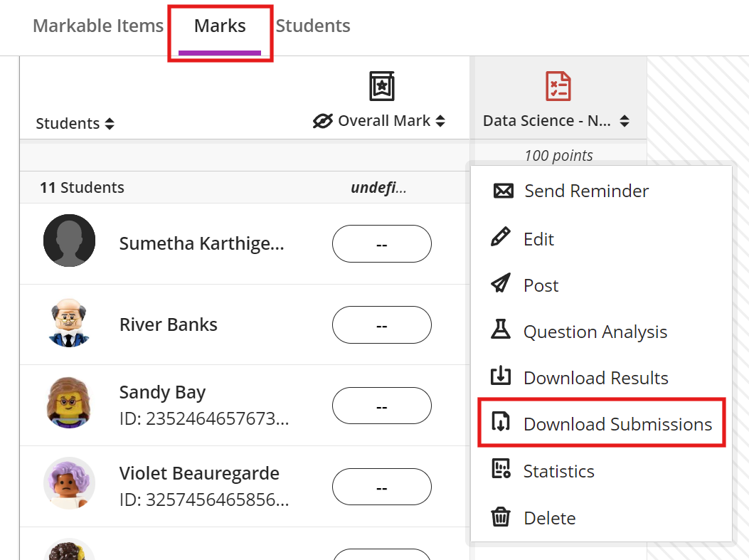Click Violet Beauregarde's avatar

click(69, 483)
